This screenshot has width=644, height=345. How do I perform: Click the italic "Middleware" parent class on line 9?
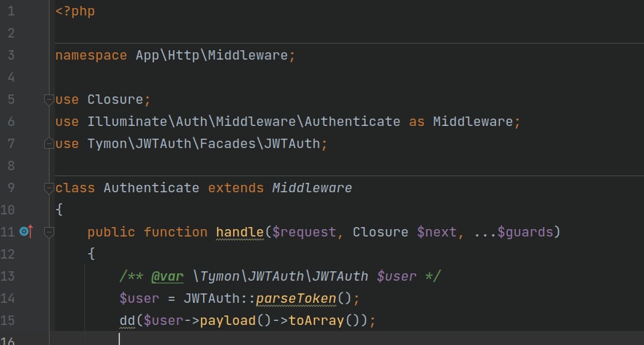(x=312, y=188)
